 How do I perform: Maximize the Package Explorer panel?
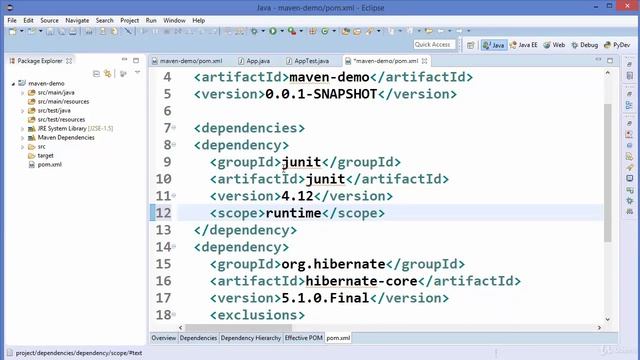[x=136, y=60]
